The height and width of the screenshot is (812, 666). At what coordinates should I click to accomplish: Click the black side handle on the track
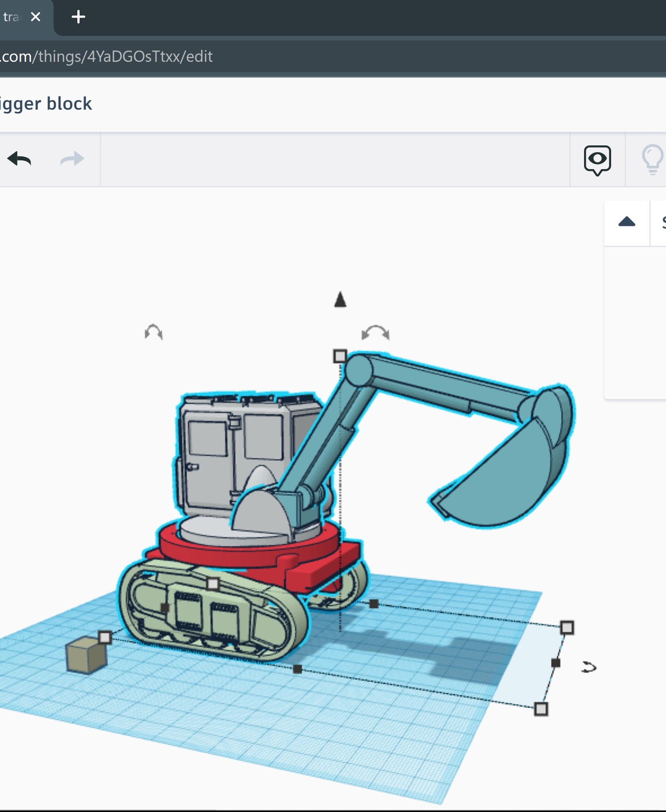164,608
